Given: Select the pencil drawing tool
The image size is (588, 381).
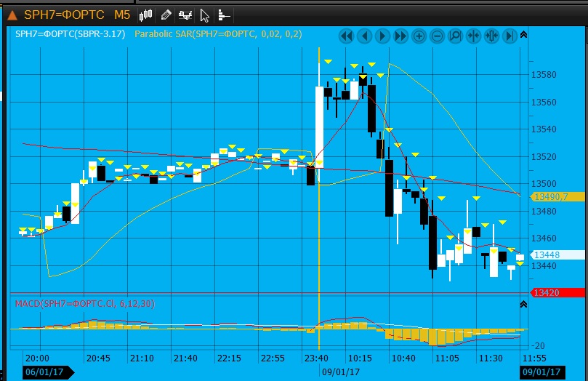Looking at the screenshot, I should point(166,15).
